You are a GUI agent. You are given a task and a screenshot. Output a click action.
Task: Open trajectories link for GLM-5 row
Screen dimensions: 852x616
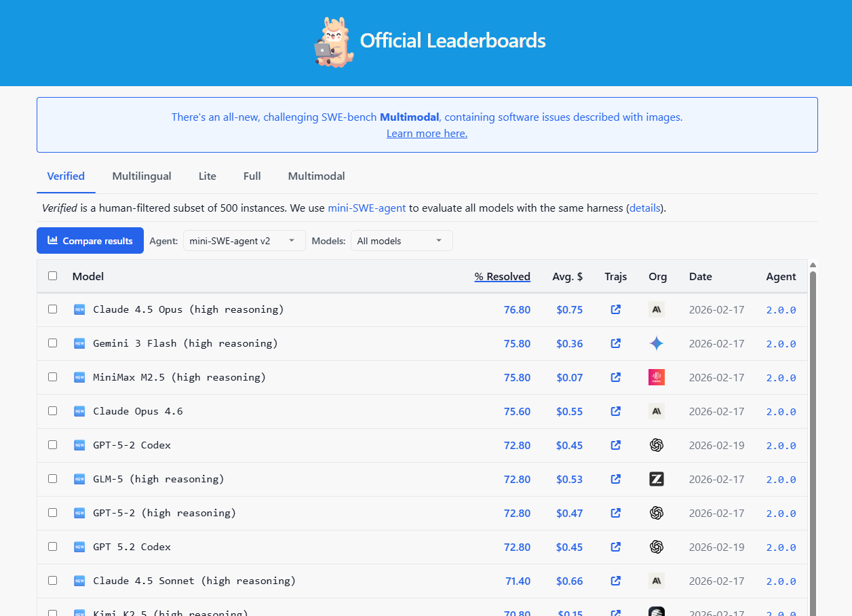point(616,479)
